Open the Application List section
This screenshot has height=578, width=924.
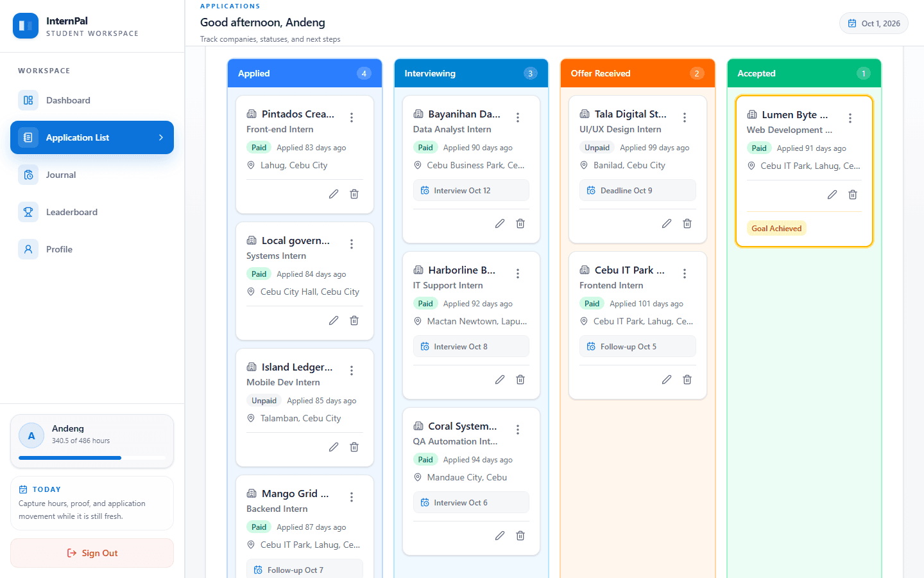[92, 137]
